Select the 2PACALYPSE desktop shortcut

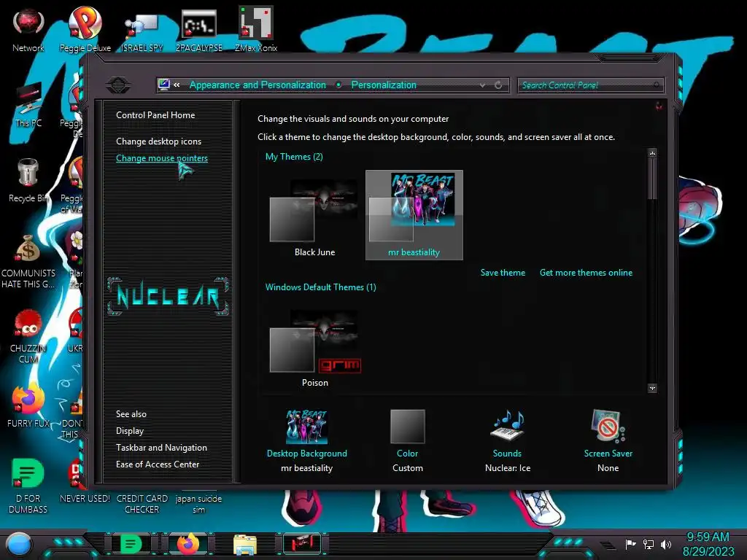[198, 29]
